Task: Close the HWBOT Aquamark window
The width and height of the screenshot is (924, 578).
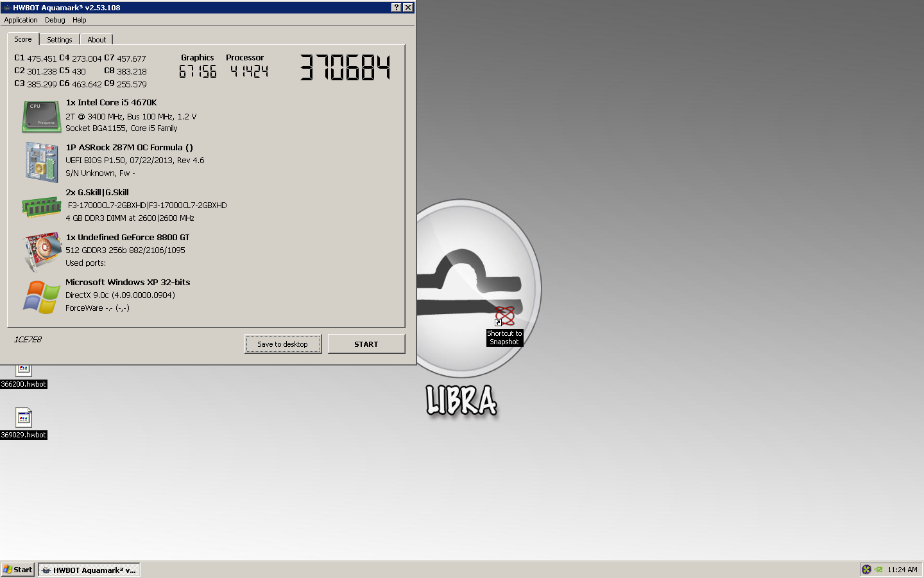Action: (408, 8)
